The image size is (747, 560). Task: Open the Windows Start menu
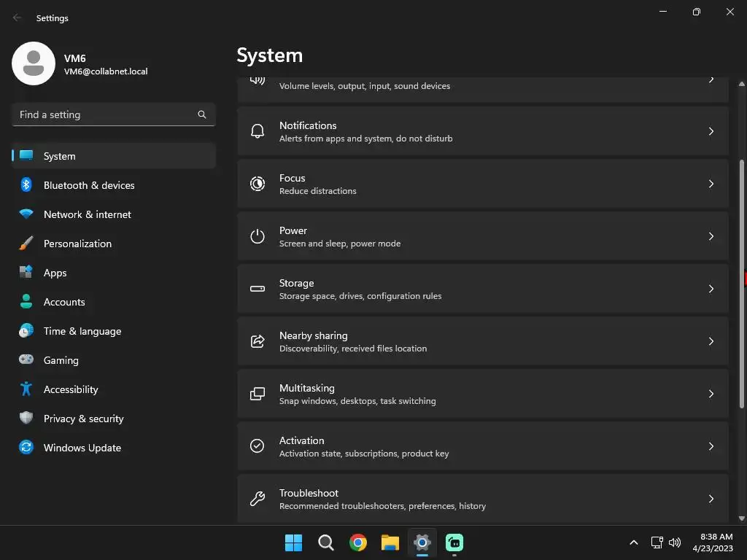click(x=293, y=542)
